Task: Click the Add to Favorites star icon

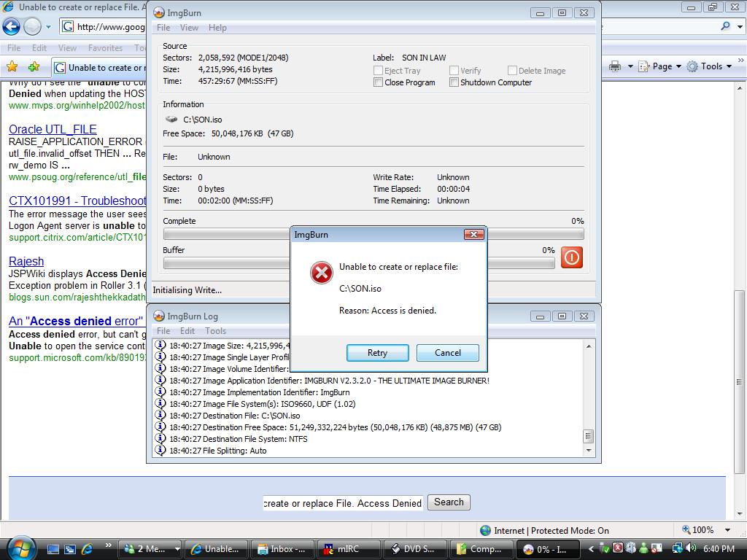Action: click(x=34, y=66)
